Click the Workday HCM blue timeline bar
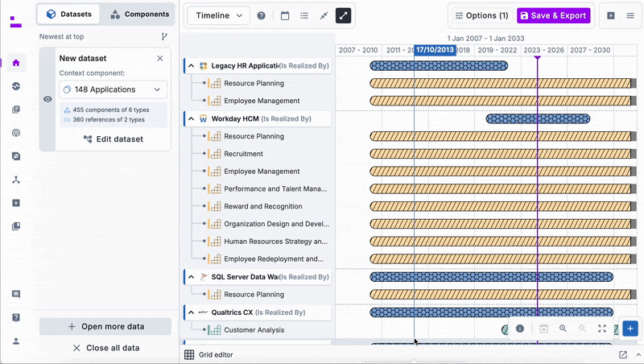 click(x=538, y=118)
